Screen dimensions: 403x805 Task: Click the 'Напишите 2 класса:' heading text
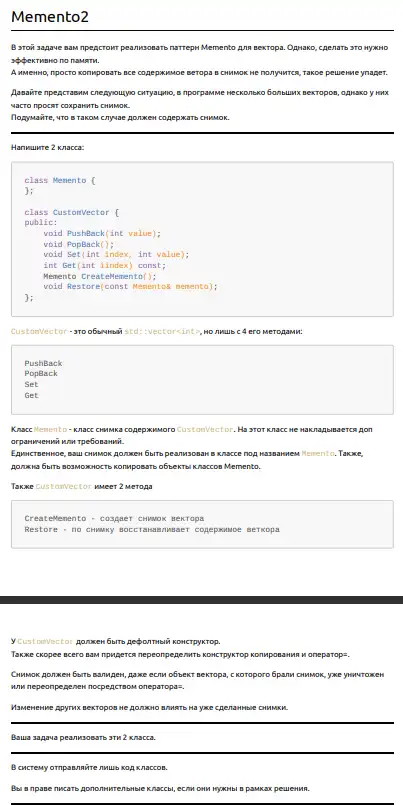47,147
